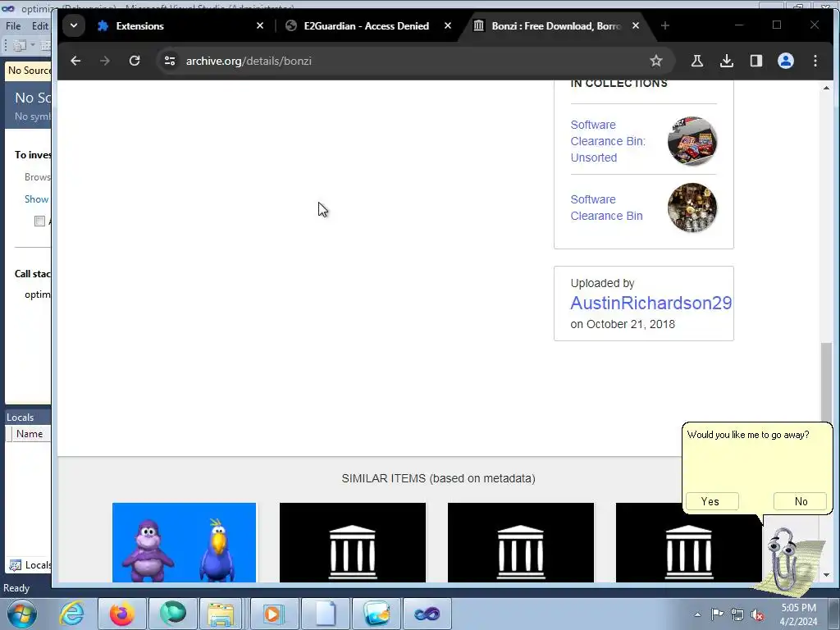Open the Windows Start button
This screenshot has width=840, height=630.
coord(22,614)
